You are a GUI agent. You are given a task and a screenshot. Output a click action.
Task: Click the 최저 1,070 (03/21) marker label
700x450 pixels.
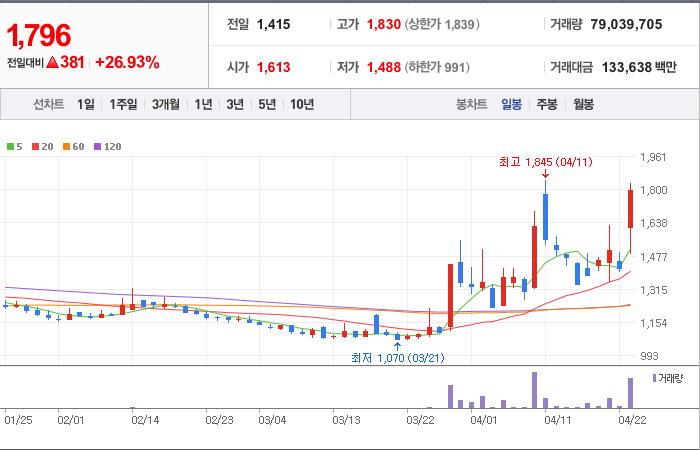(x=398, y=358)
